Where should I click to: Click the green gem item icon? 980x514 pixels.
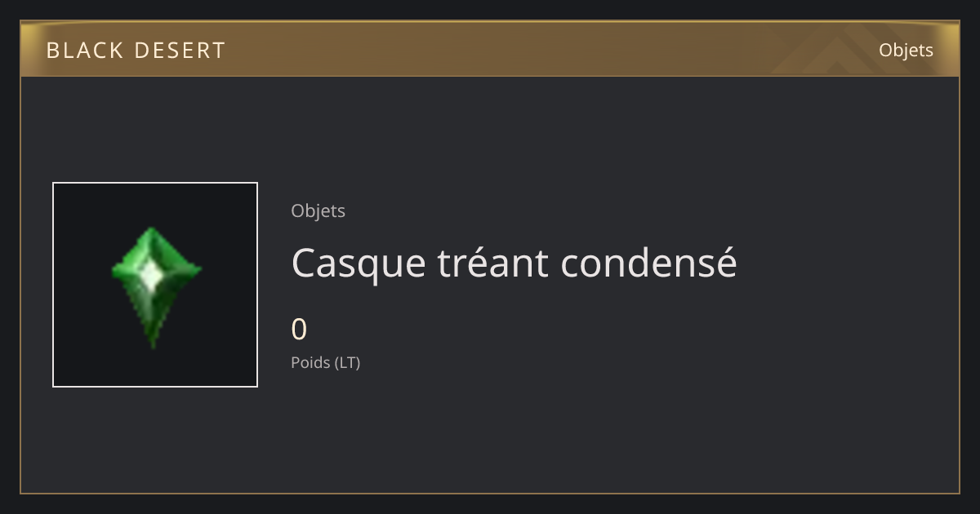155,286
